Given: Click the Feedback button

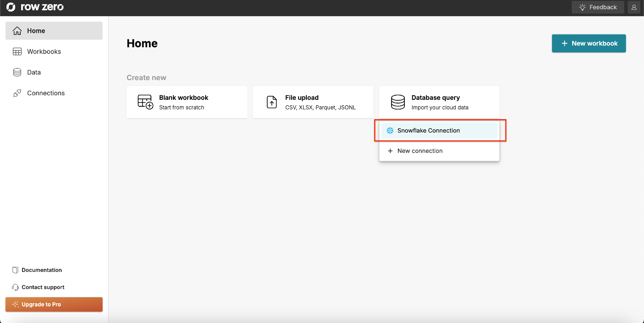Looking at the screenshot, I should [x=598, y=7].
